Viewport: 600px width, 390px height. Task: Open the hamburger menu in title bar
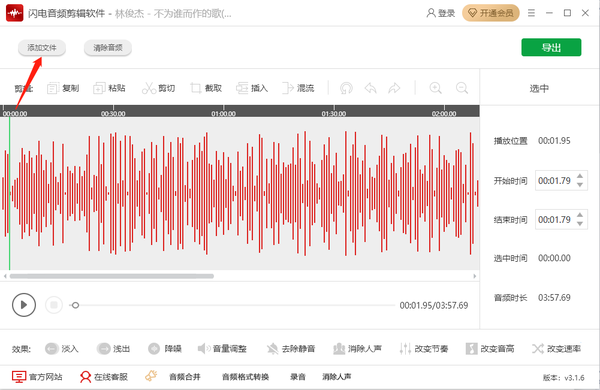[x=531, y=13]
